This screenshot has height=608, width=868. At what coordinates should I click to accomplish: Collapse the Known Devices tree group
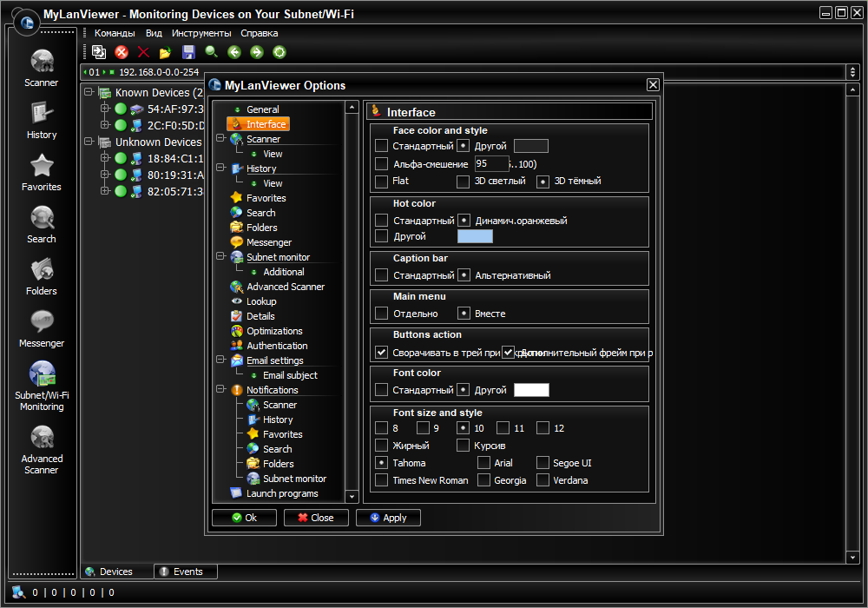[89, 92]
